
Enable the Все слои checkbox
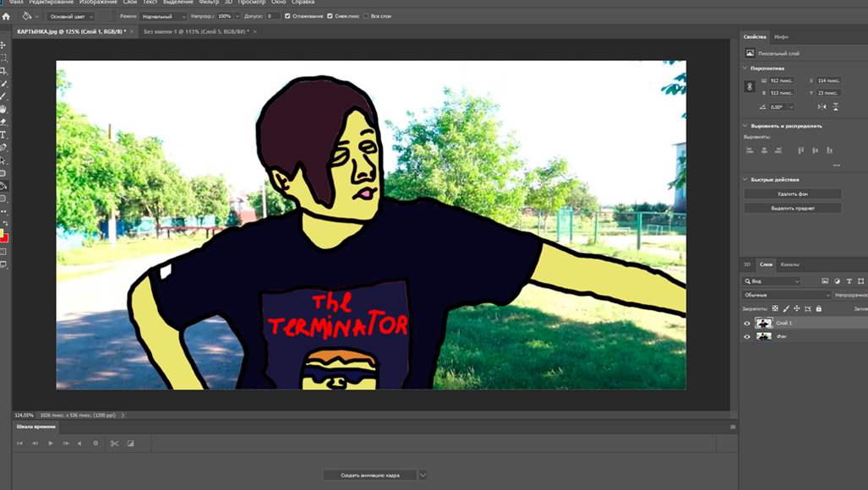[366, 16]
